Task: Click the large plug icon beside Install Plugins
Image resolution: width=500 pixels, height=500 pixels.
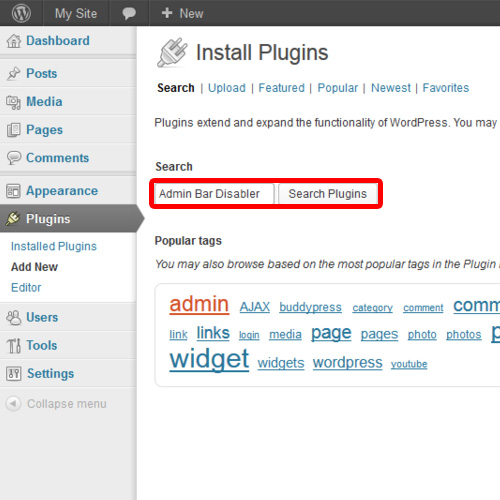Action: [172, 52]
